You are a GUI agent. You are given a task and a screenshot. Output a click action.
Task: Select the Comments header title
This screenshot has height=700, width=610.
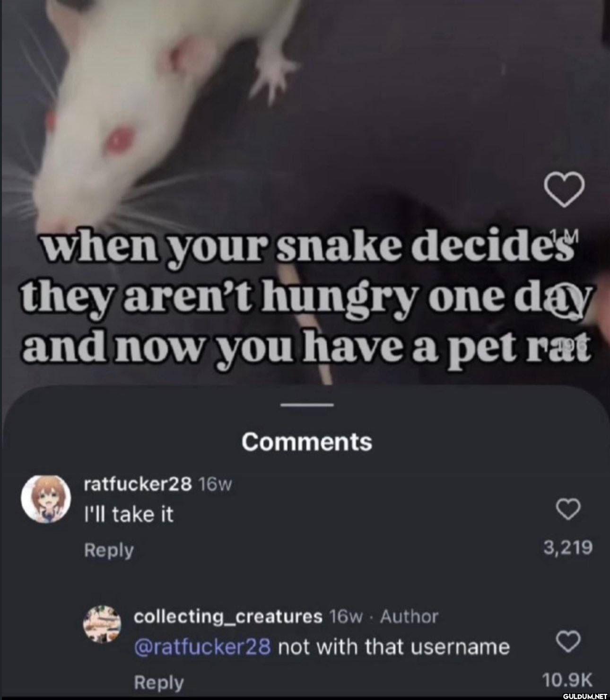tap(306, 441)
